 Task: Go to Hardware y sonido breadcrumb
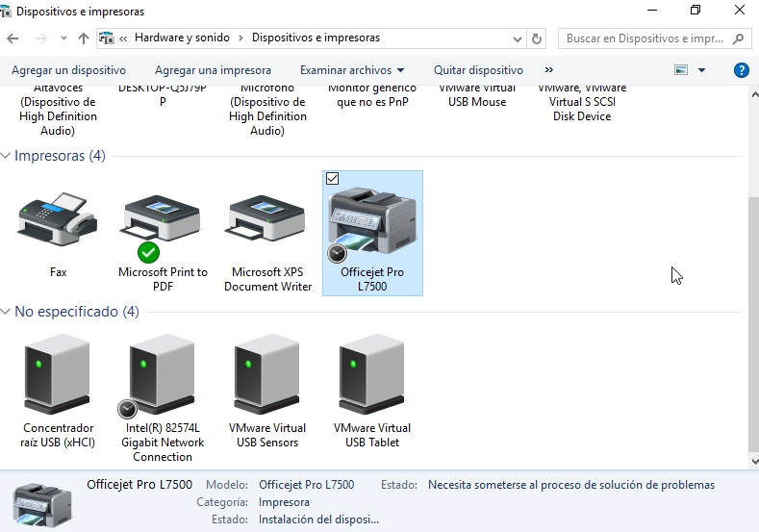182,38
